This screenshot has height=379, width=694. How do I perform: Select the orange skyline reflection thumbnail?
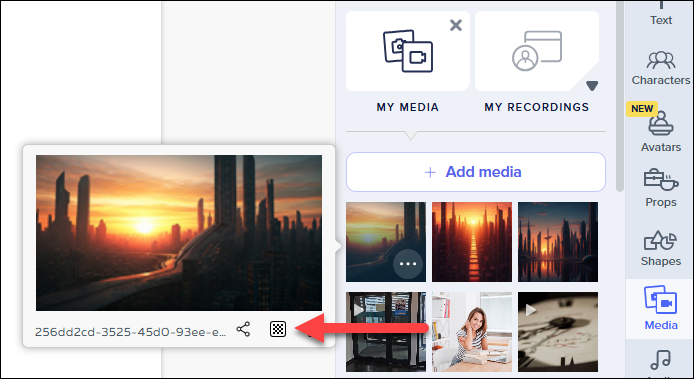click(x=472, y=242)
